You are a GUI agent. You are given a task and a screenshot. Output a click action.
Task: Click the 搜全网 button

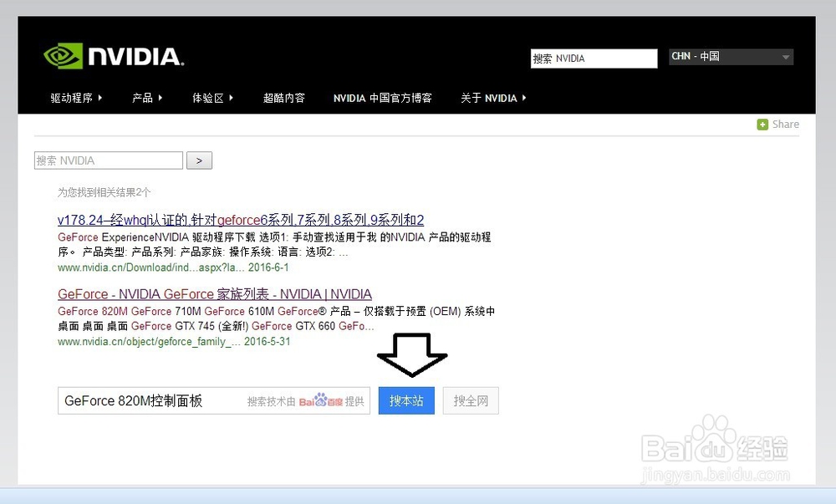click(x=471, y=400)
